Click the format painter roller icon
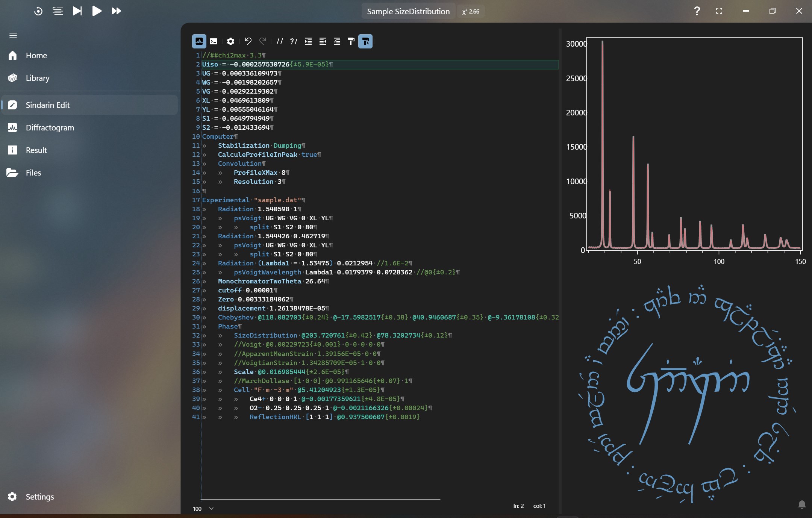 click(351, 41)
